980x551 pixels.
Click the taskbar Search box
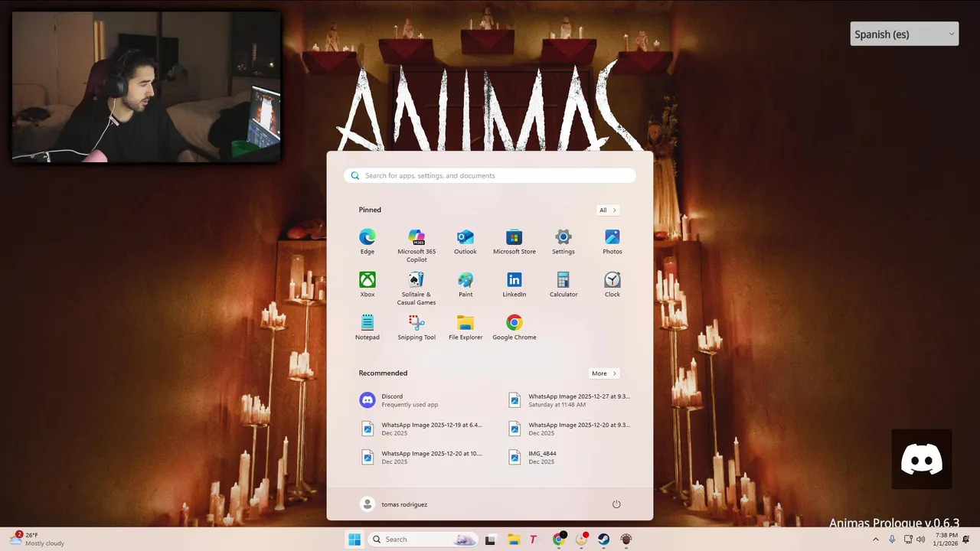click(423, 540)
